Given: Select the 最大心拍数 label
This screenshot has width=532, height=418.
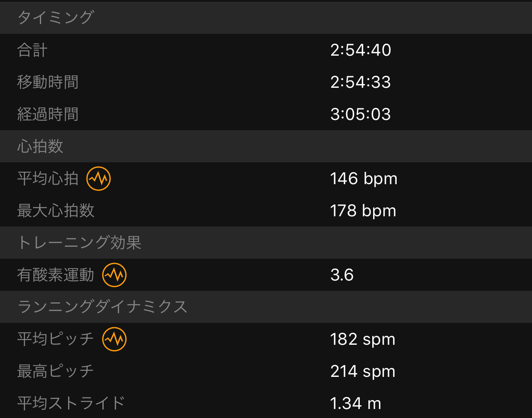Looking at the screenshot, I should (x=56, y=211).
